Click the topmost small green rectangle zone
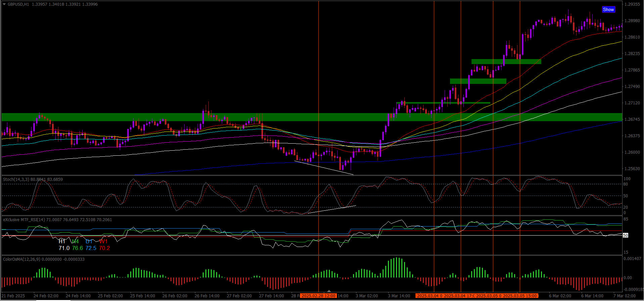This screenshot has height=301, width=644. click(506, 61)
